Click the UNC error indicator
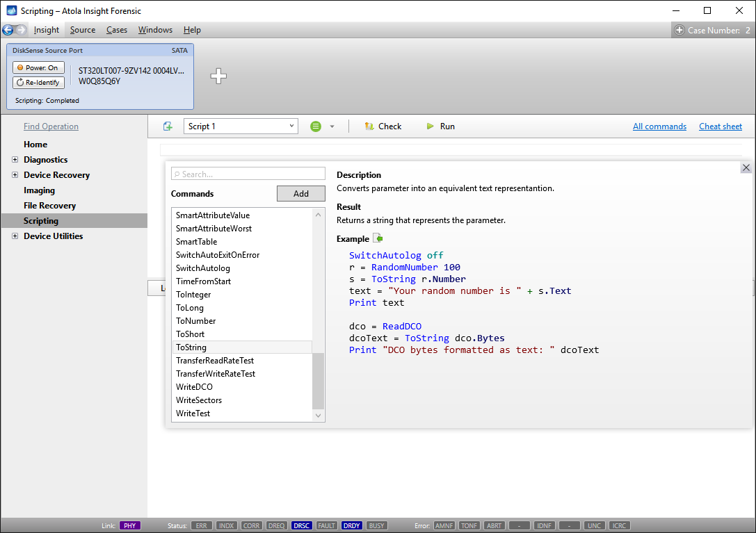The image size is (756, 533). click(x=594, y=525)
